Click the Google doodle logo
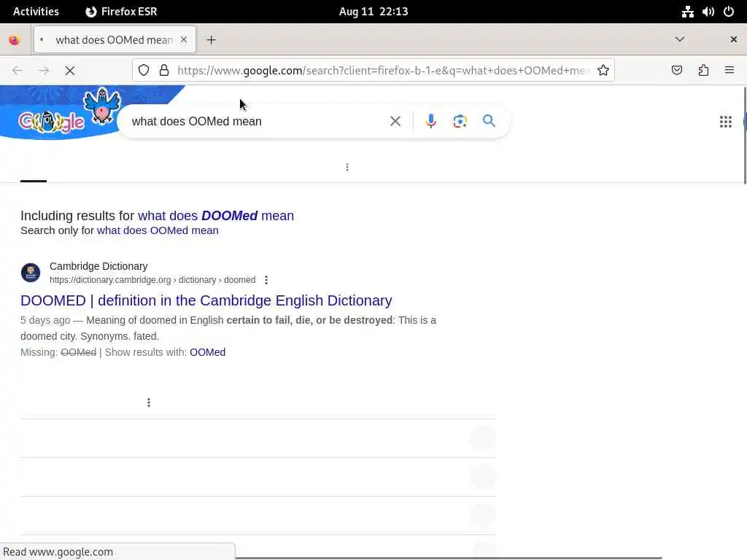Viewport: 747px width, 560px height. pos(52,122)
